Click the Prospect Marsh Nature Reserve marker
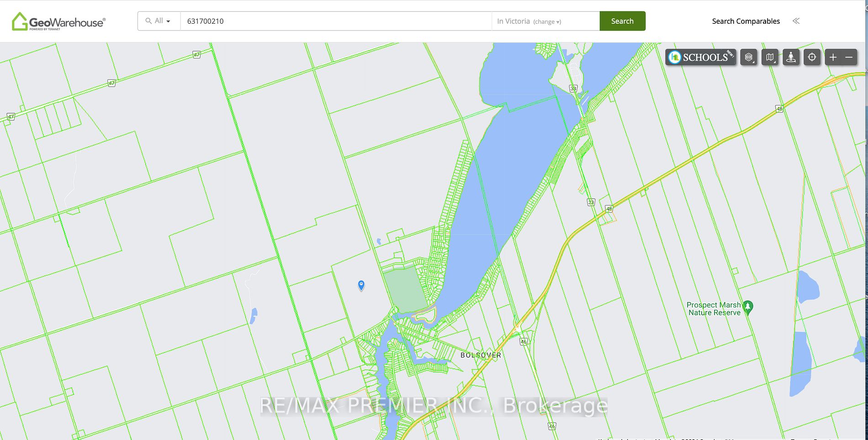Screen dimensions: 868x440 pyautogui.click(x=748, y=307)
